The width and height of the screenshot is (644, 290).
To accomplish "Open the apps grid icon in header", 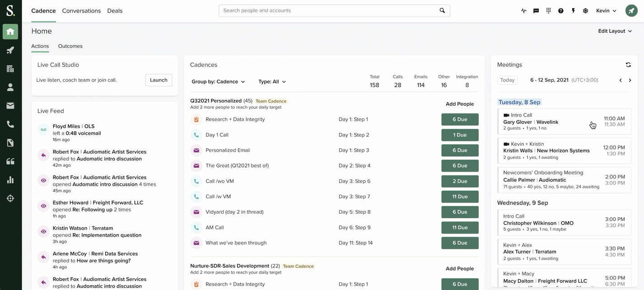I will (x=548, y=11).
